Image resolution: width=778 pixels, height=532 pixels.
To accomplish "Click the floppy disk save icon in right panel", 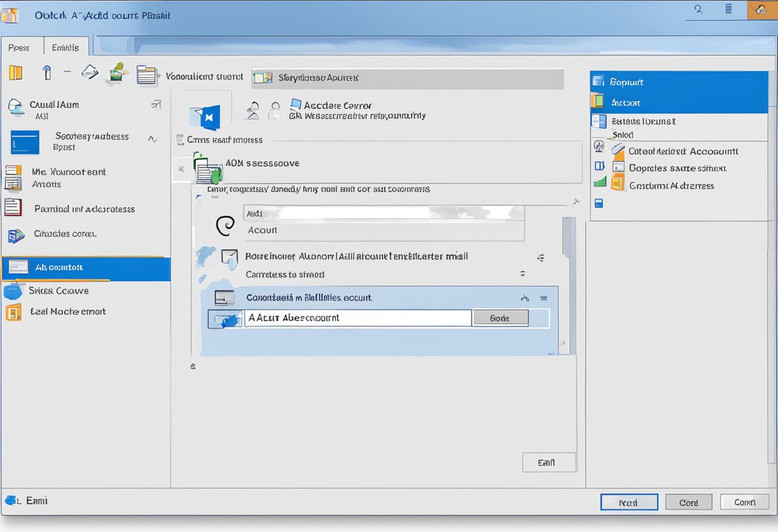I will coord(599,203).
